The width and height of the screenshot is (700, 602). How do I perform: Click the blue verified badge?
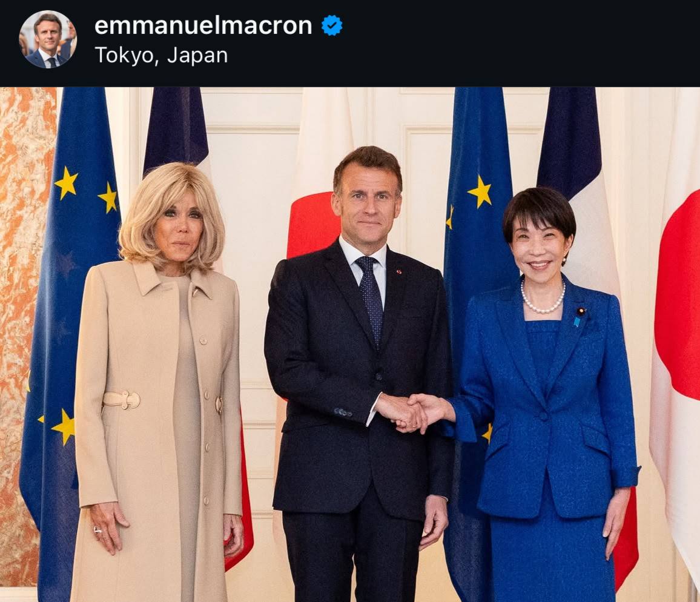click(332, 25)
